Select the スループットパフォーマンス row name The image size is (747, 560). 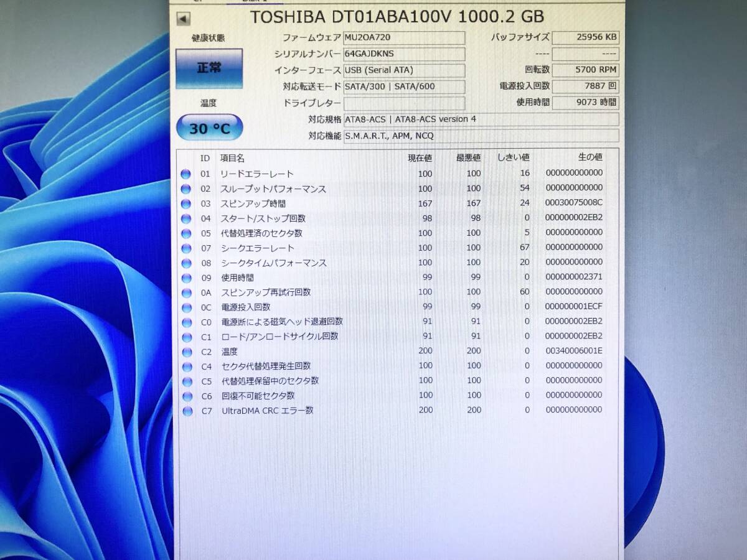(x=273, y=189)
